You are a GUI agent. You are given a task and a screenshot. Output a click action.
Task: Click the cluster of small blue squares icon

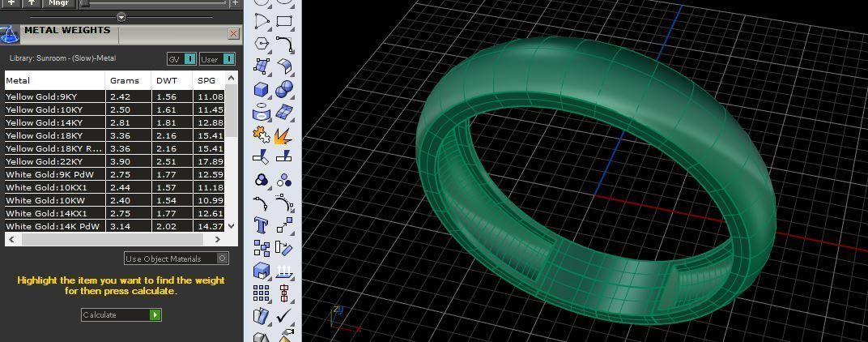pos(262,248)
